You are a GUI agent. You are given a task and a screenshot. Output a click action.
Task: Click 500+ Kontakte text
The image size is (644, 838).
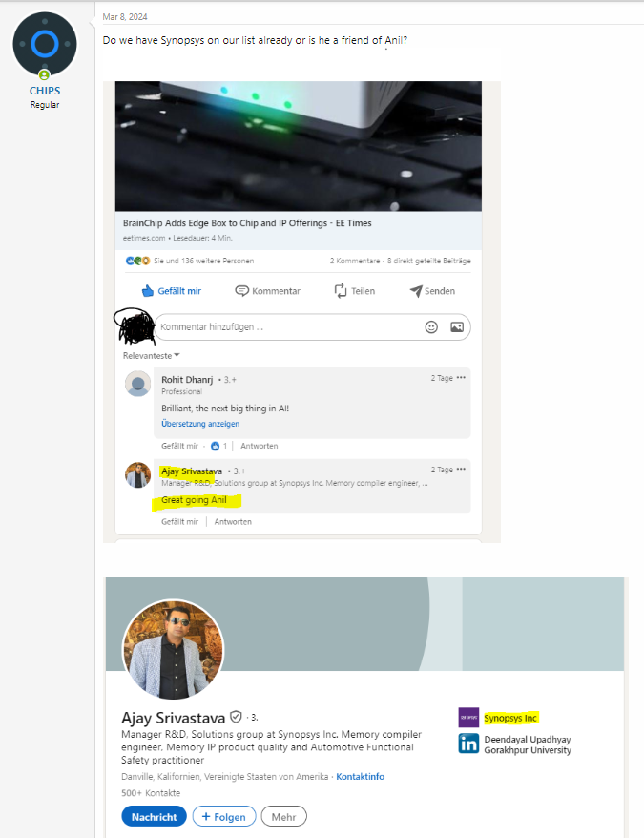[x=151, y=793]
